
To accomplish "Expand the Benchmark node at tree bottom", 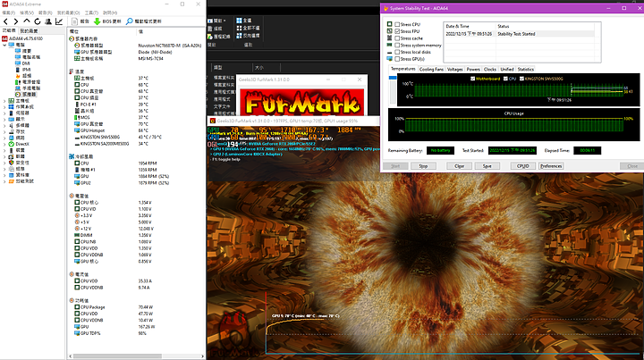I will (x=4, y=181).
